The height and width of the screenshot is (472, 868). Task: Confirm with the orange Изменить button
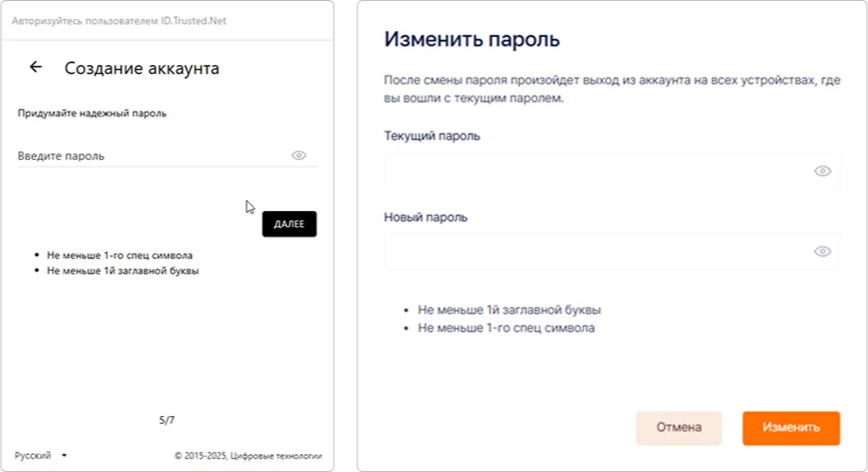click(x=790, y=428)
